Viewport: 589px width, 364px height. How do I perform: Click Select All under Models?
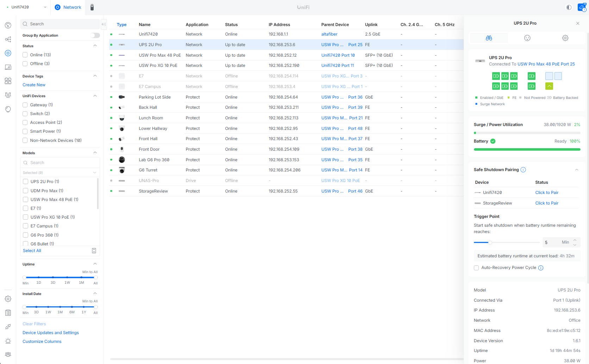click(x=32, y=251)
